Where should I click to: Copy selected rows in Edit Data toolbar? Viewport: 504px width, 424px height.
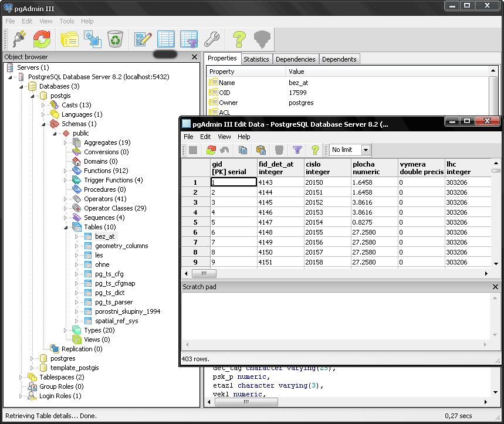point(243,150)
